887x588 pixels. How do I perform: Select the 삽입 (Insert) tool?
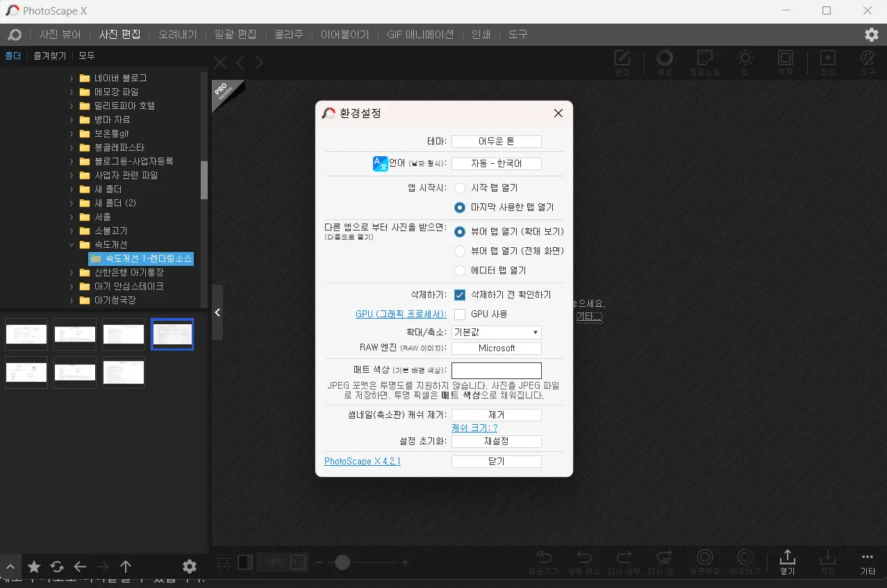point(827,62)
